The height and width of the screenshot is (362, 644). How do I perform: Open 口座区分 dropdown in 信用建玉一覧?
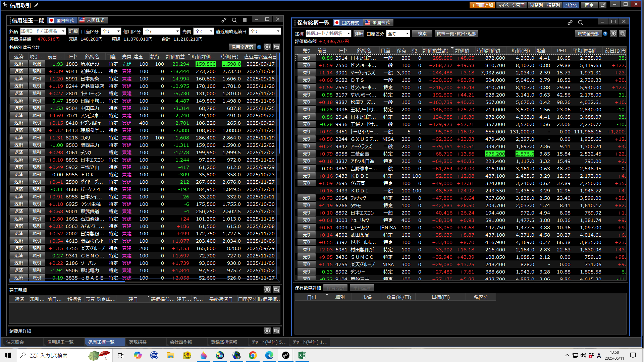[x=111, y=31]
